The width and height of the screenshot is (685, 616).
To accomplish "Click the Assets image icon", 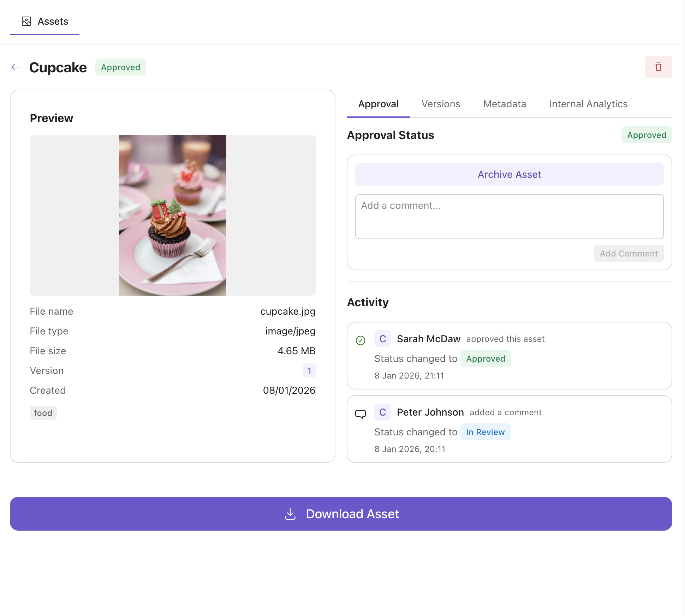I will [x=26, y=22].
